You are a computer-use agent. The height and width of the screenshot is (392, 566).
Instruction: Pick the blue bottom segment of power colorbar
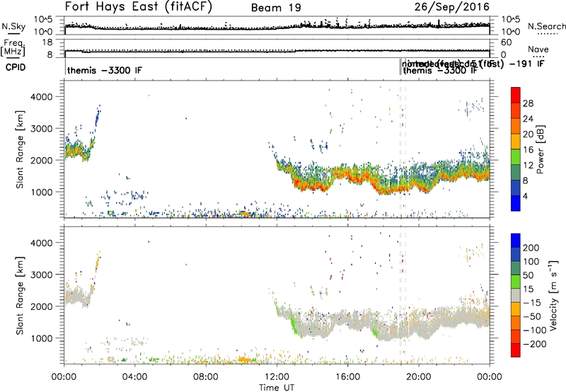tap(516, 204)
